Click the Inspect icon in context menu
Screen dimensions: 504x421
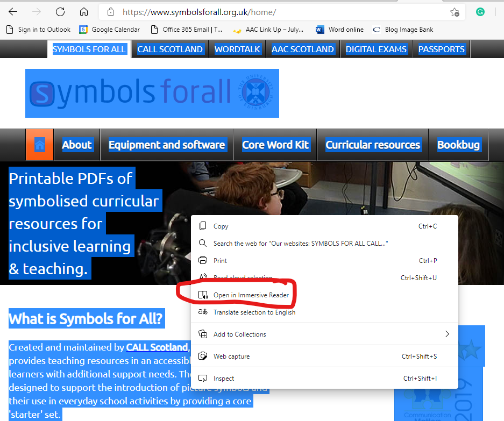pyautogui.click(x=203, y=379)
